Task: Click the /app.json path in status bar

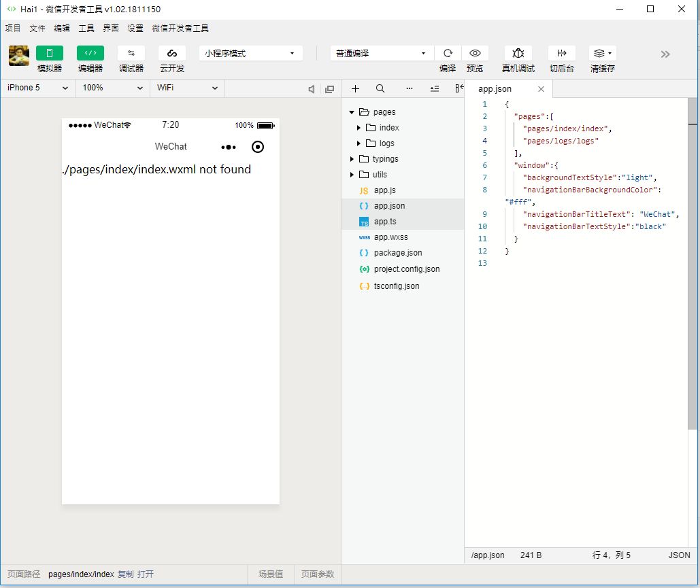Action: click(488, 555)
